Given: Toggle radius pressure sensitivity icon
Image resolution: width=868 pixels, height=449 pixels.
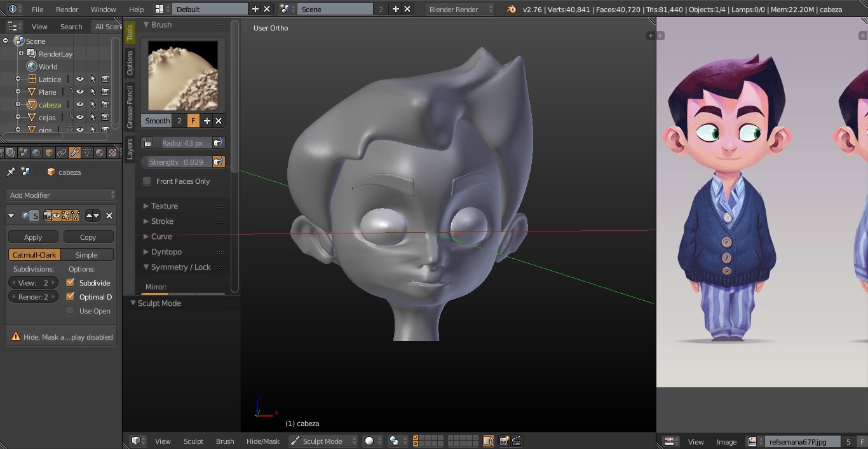Looking at the screenshot, I should [x=218, y=143].
